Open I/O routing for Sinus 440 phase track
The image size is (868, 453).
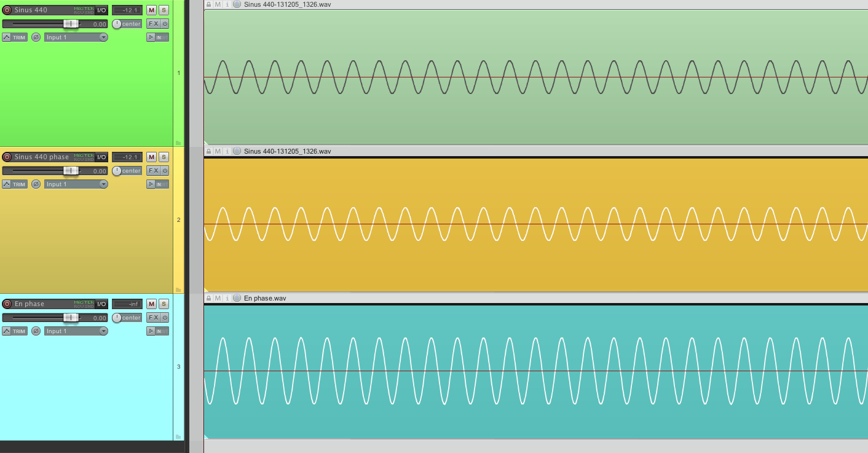point(101,157)
